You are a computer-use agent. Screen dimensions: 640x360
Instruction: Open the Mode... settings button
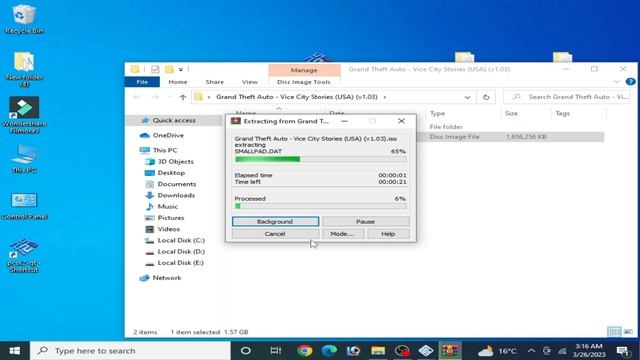point(343,234)
